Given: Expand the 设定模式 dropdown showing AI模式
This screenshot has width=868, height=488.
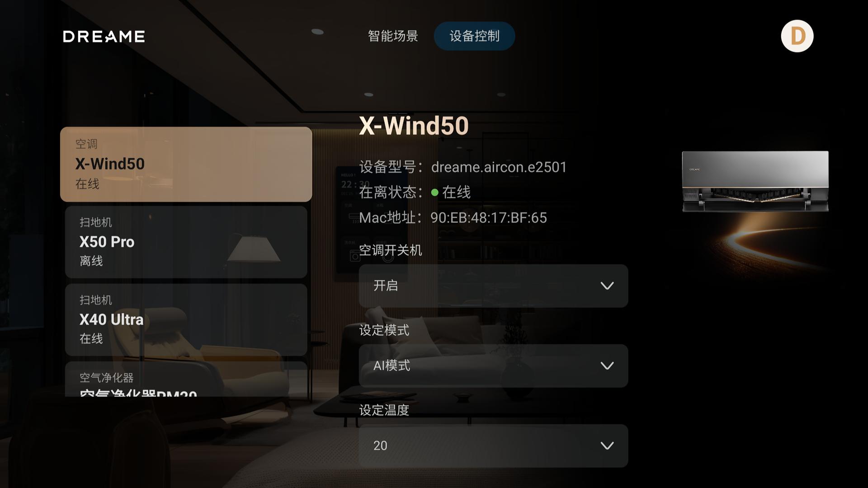Looking at the screenshot, I should click(x=493, y=366).
